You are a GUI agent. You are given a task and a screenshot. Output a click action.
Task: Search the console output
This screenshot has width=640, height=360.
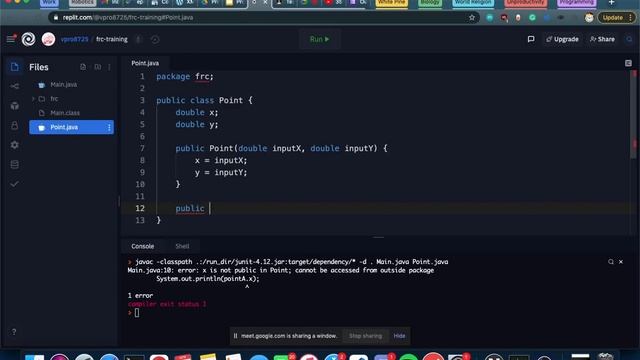pos(611,262)
